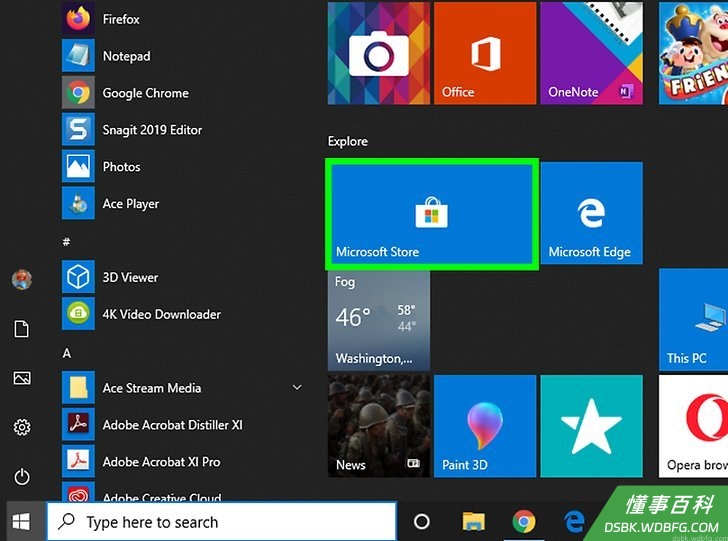The image size is (728, 541).
Task: Open Edge from the taskbar
Action: (x=574, y=521)
